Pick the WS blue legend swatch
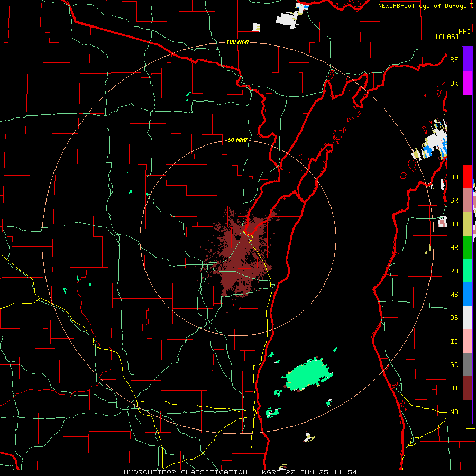The width and height of the screenshot is (476, 476). click(467, 294)
